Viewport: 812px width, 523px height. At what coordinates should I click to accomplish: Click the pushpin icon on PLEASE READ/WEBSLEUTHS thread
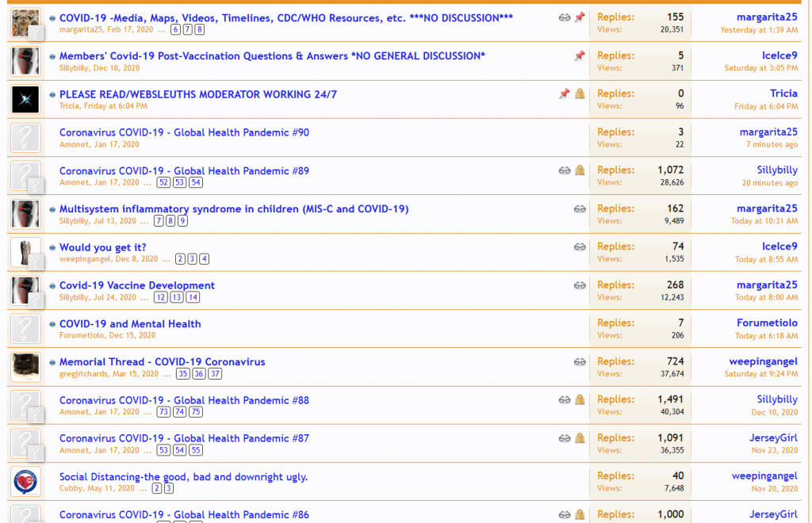[x=564, y=94]
